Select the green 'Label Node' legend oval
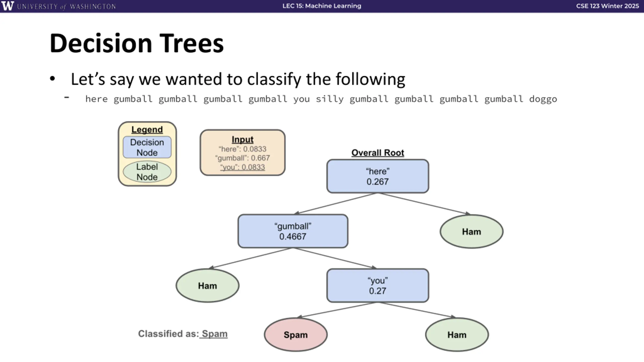 click(x=147, y=172)
